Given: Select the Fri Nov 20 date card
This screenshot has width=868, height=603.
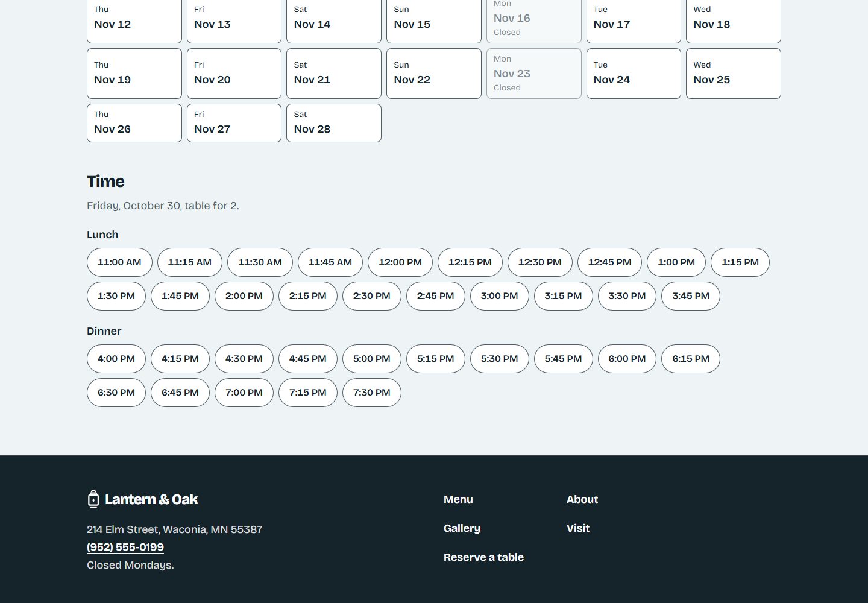Looking at the screenshot, I should tap(234, 74).
